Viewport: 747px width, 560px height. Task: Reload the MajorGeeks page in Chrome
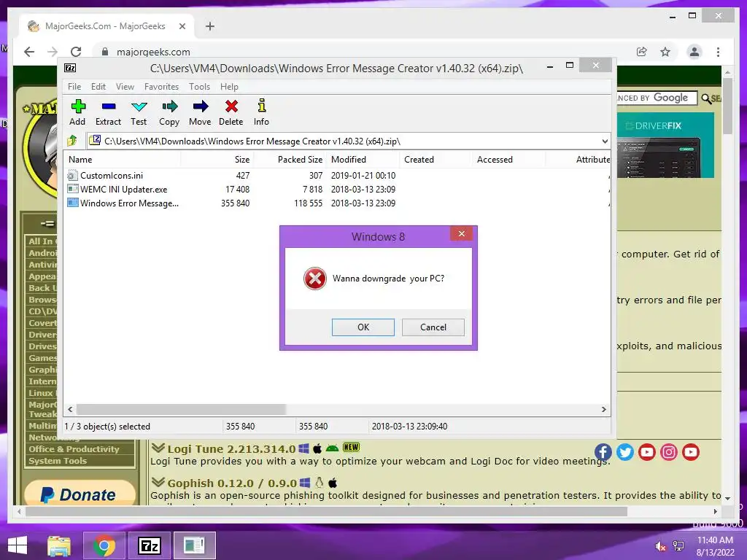76,52
